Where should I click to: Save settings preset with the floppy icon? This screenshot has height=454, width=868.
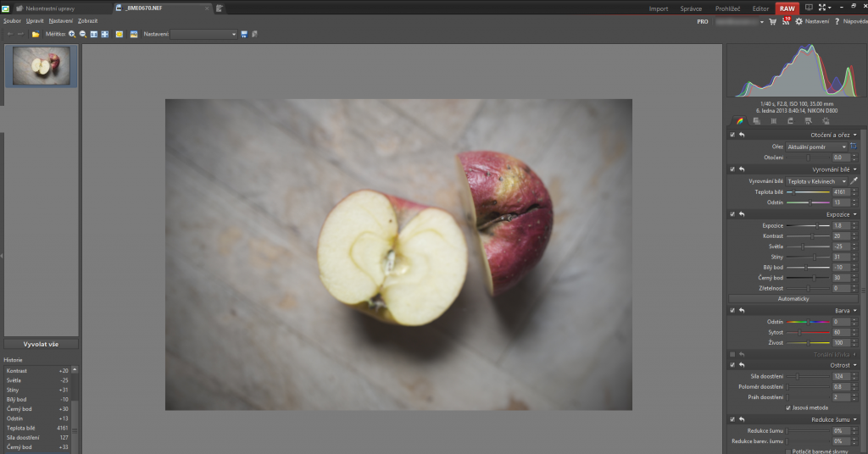pyautogui.click(x=244, y=34)
